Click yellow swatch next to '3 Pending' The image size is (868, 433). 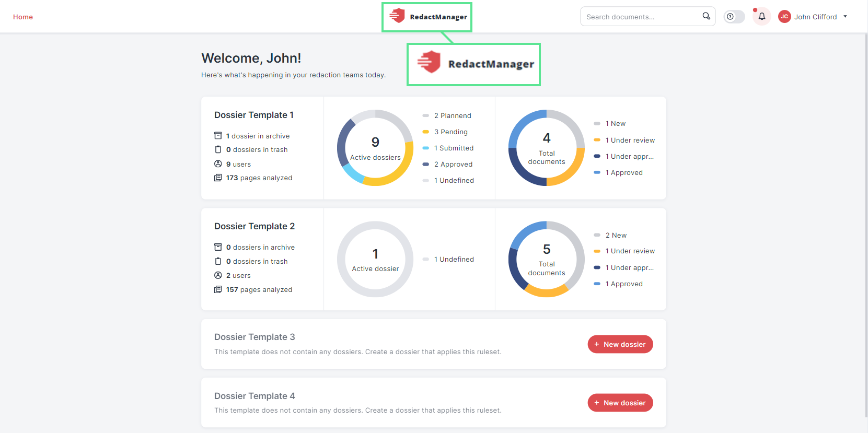425,132
